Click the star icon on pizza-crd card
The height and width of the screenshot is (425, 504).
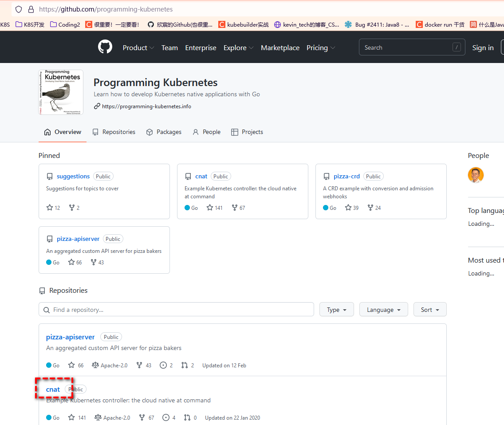[x=348, y=208]
